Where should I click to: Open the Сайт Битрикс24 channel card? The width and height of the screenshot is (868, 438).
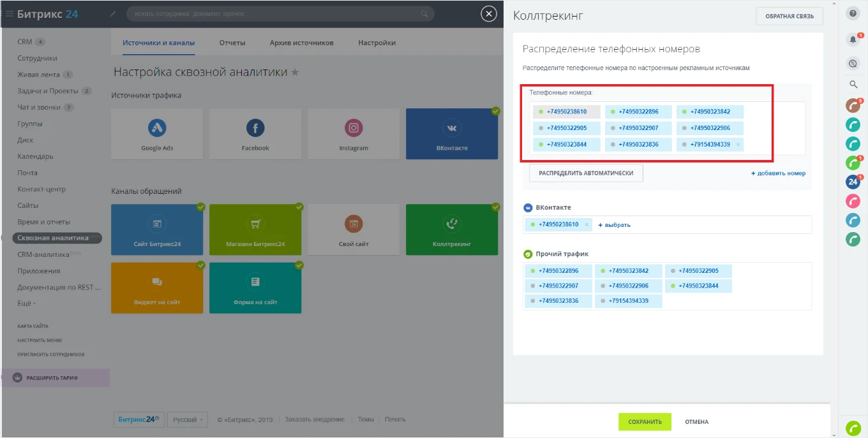point(157,230)
